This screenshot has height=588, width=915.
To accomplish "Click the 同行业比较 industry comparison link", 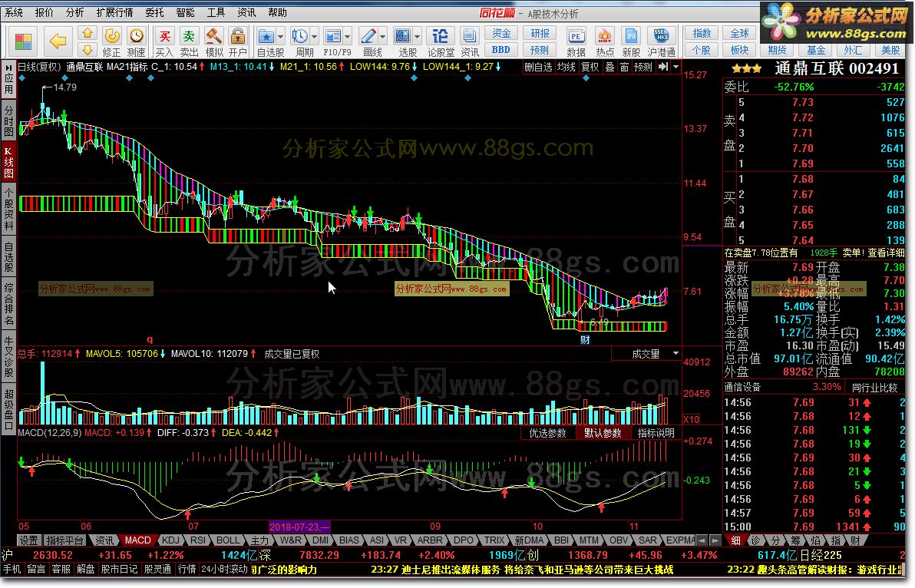I will [874, 388].
